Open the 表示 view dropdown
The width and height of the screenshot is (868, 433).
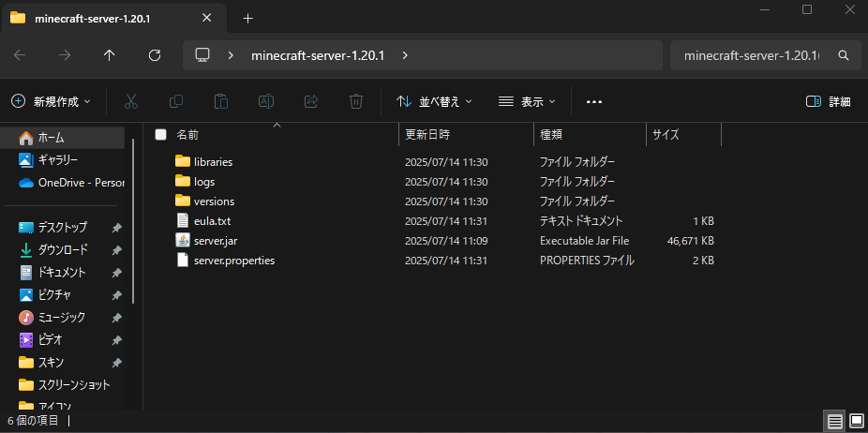(527, 101)
